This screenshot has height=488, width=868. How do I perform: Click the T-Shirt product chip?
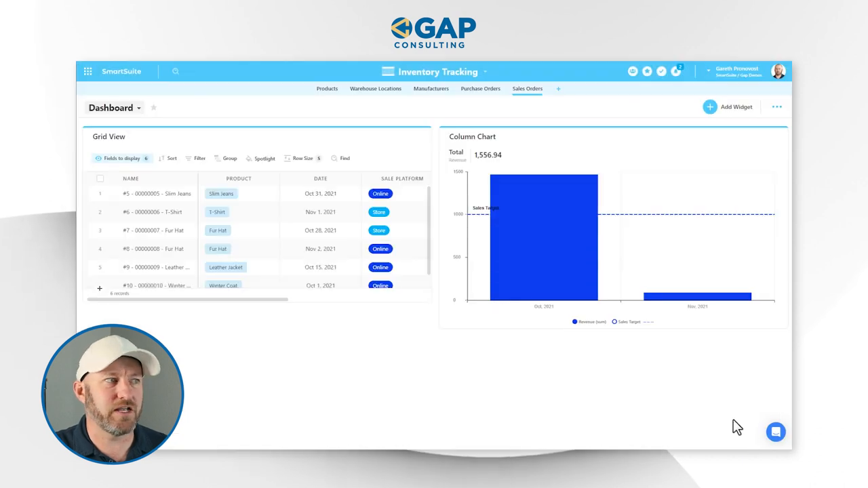[217, 212]
